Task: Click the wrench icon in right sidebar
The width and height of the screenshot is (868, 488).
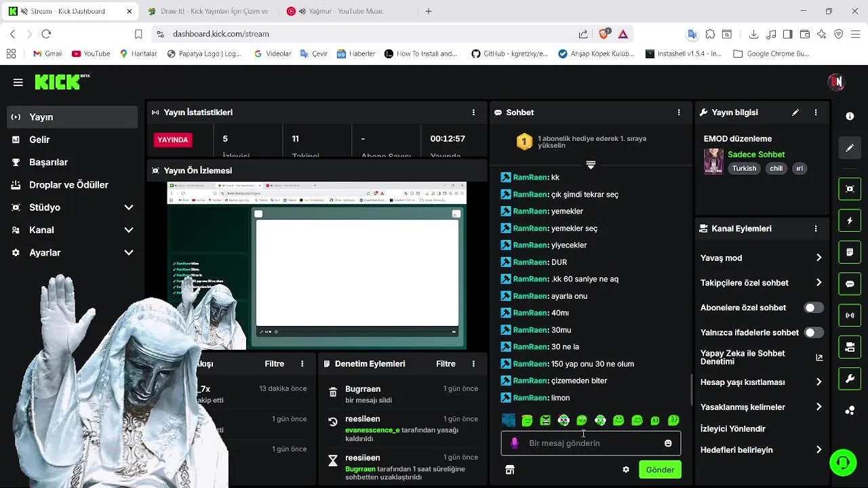Action: coord(850,379)
